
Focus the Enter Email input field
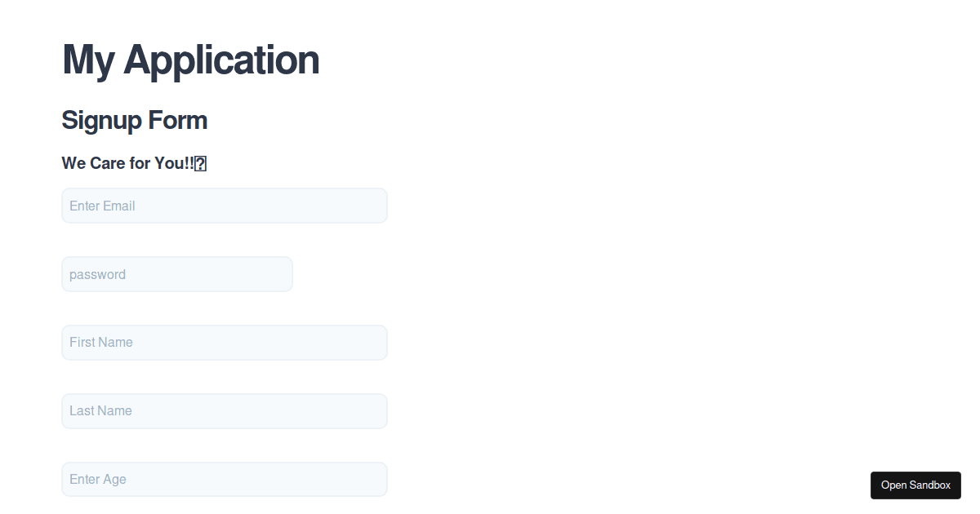[x=225, y=206]
